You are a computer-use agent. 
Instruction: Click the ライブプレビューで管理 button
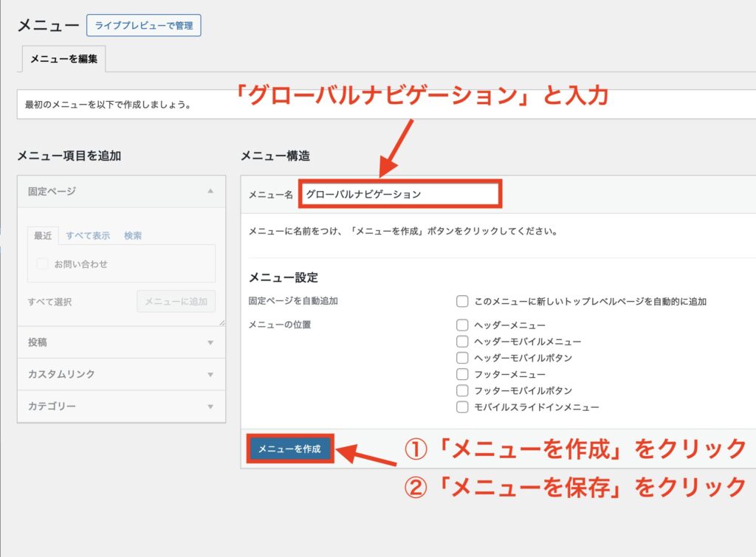(x=143, y=26)
